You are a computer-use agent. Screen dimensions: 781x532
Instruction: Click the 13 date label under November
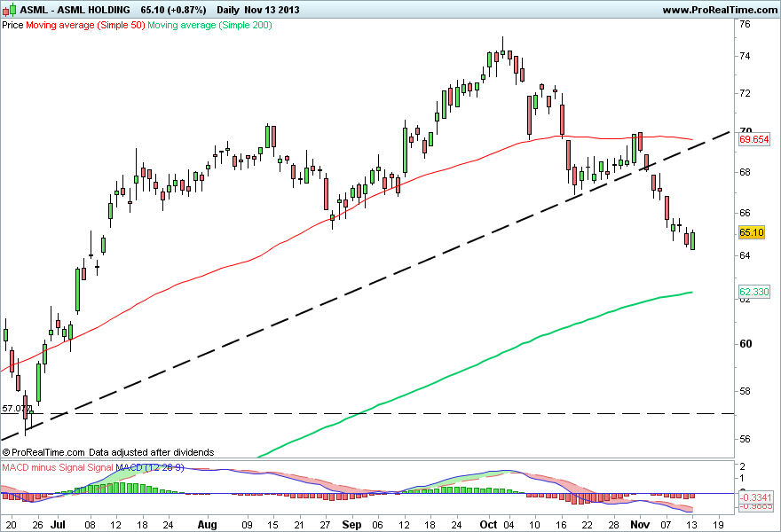tap(692, 525)
